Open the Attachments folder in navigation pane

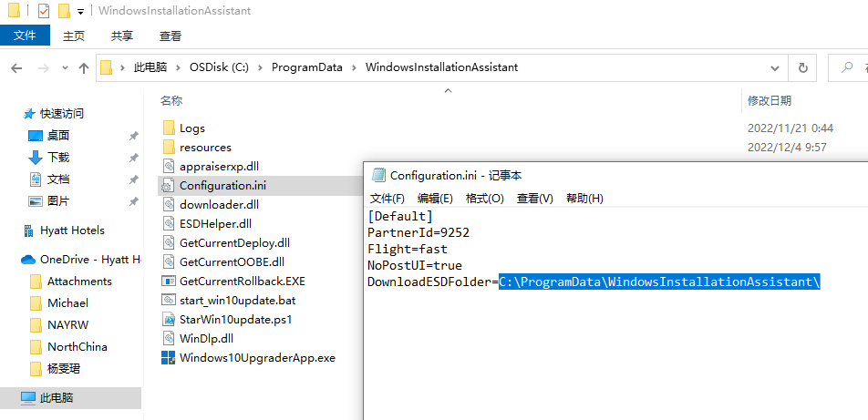coord(79,282)
